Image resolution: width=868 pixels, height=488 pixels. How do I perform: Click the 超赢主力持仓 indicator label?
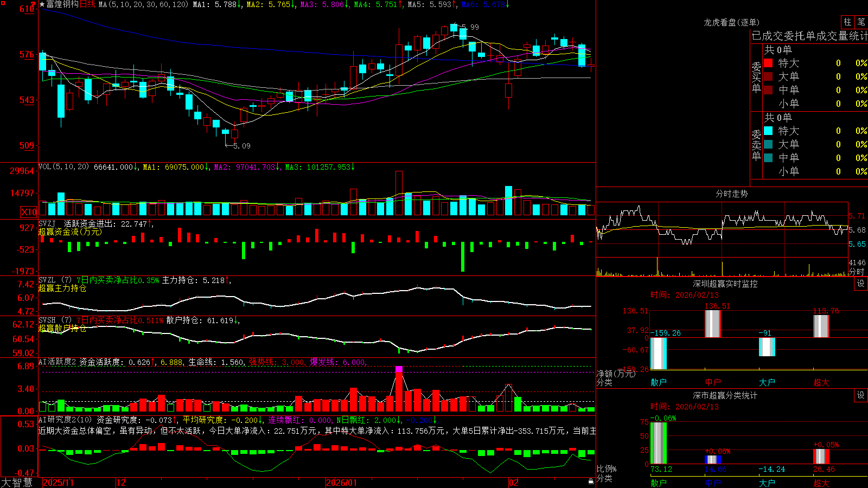[62, 288]
